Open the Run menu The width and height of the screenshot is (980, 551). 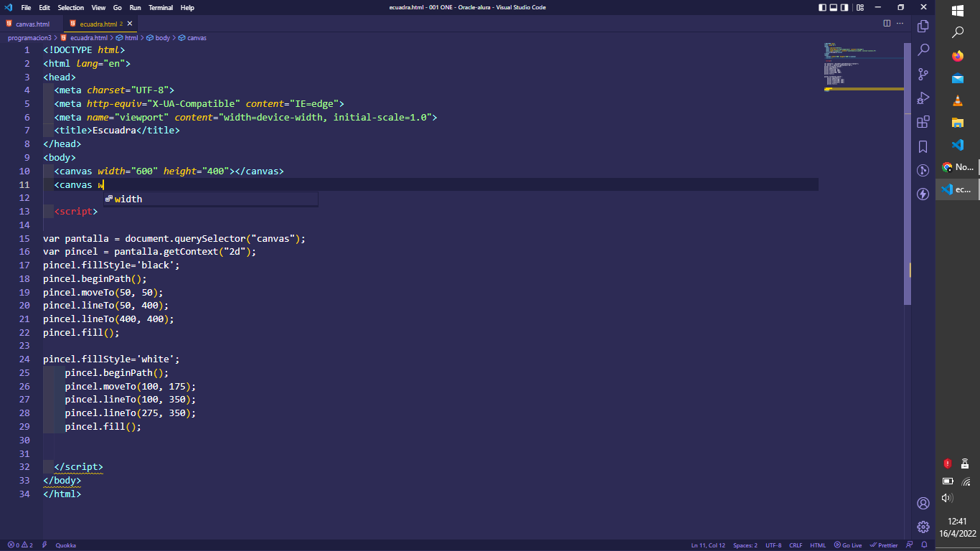(x=135, y=7)
